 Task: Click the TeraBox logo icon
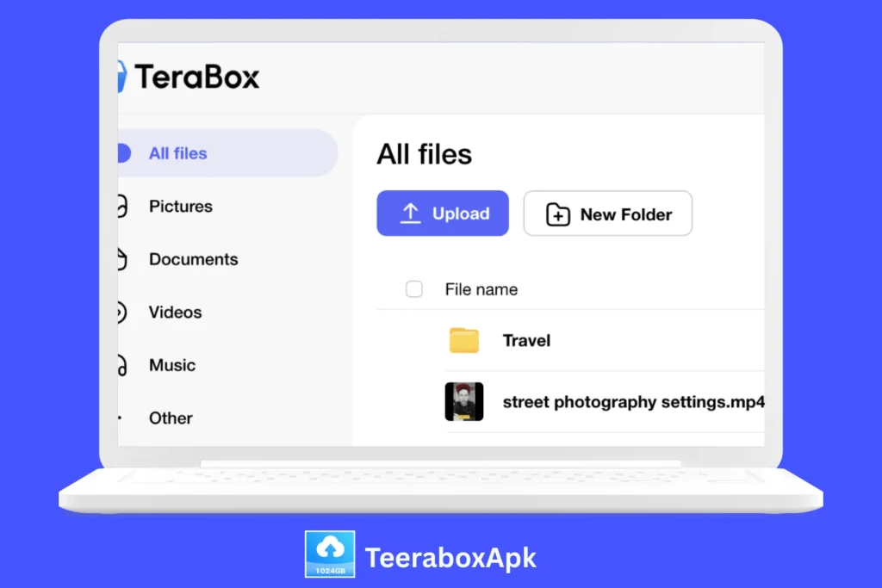[x=122, y=77]
